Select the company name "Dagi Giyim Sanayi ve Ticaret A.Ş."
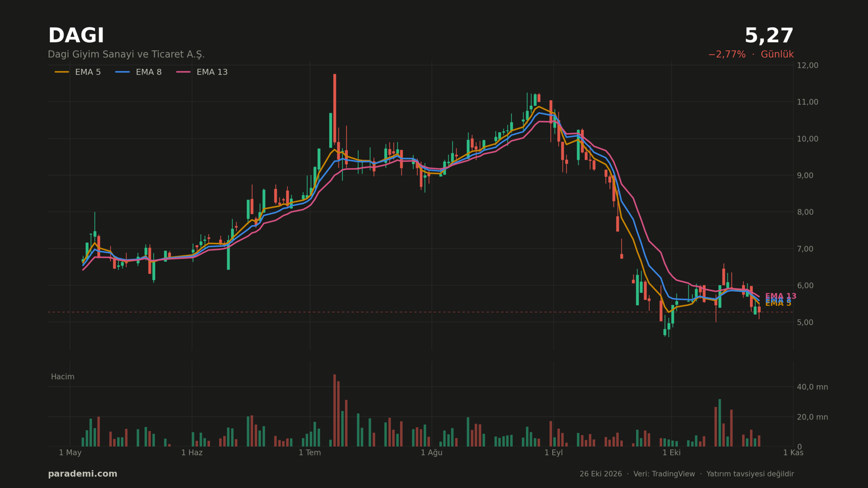 [x=126, y=55]
